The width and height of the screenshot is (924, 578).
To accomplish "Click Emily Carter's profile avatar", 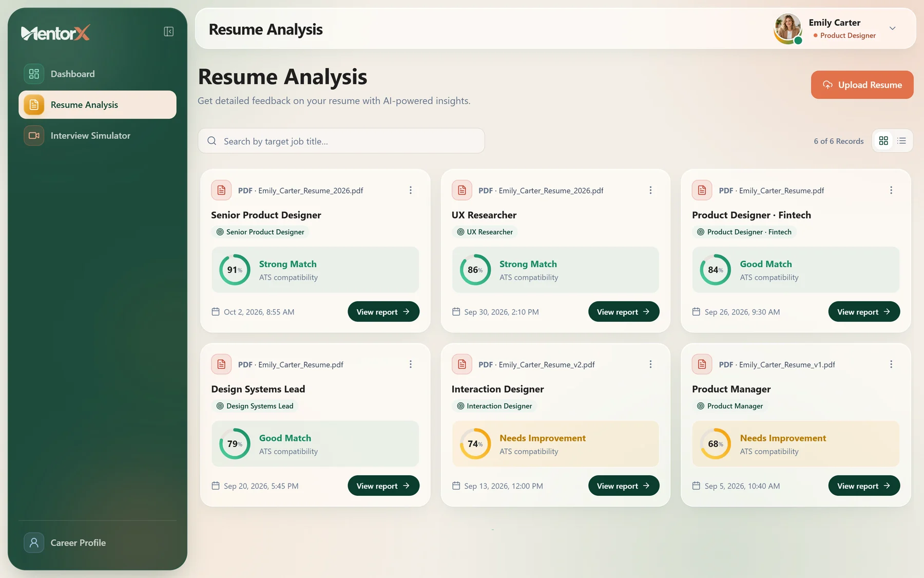I will (x=788, y=29).
